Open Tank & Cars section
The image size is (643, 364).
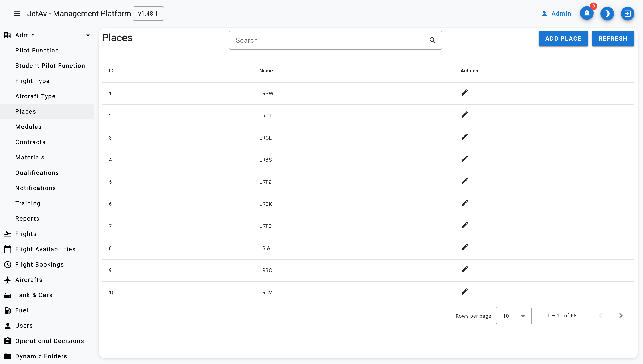click(x=34, y=295)
